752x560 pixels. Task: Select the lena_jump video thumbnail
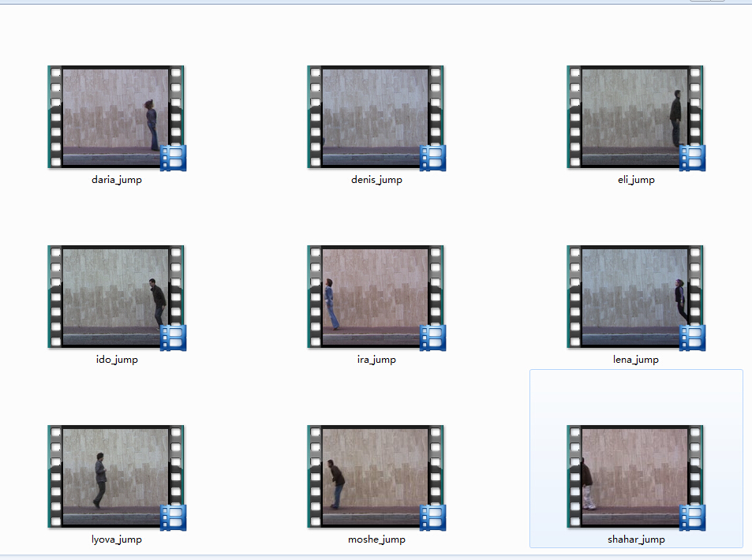[635, 297]
